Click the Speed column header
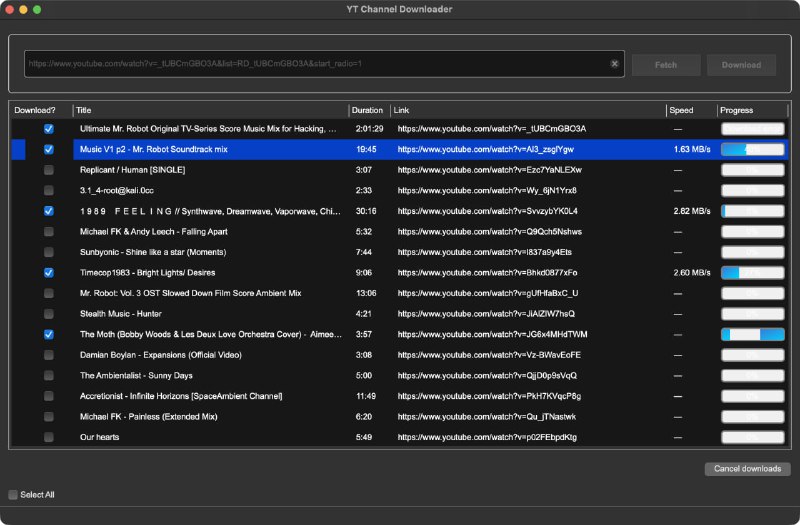This screenshot has height=525, width=800. point(691,110)
